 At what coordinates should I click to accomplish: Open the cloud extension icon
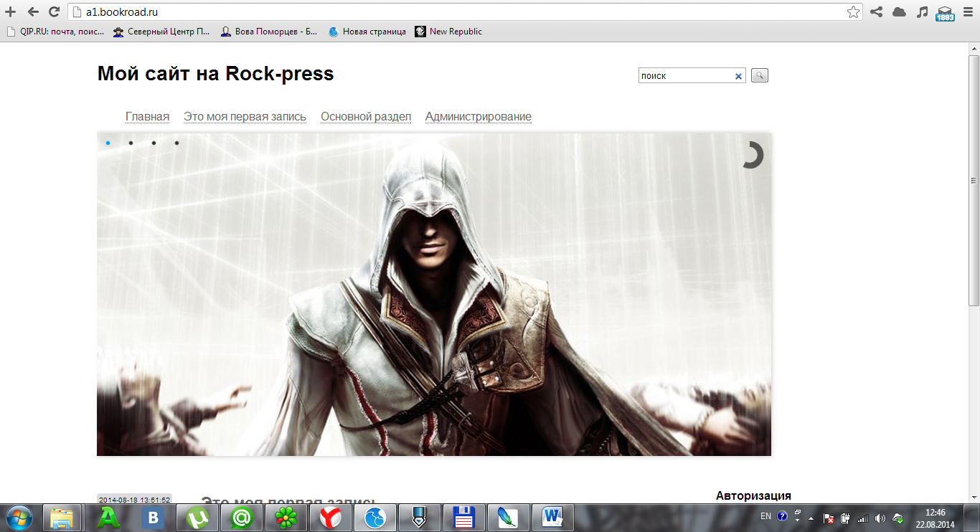pyautogui.click(x=899, y=12)
